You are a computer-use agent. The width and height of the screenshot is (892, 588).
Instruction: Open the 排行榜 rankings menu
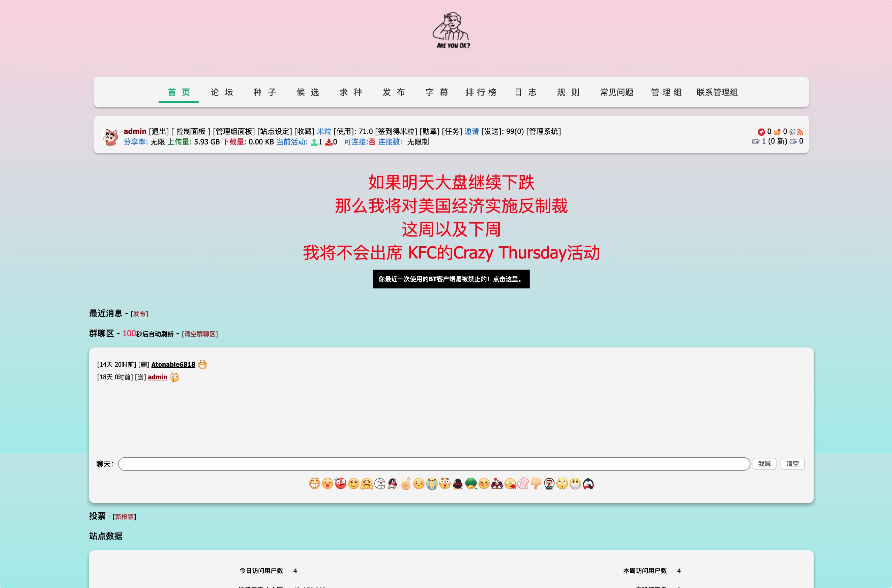tap(481, 92)
